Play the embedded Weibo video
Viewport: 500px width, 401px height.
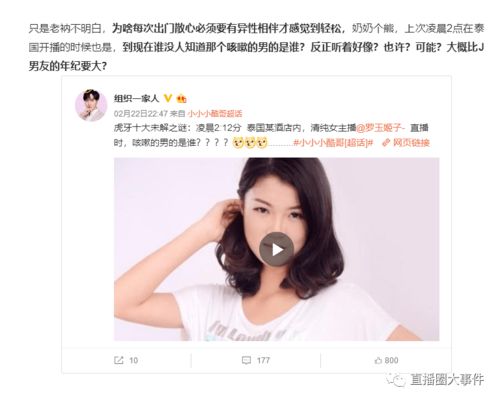(276, 249)
